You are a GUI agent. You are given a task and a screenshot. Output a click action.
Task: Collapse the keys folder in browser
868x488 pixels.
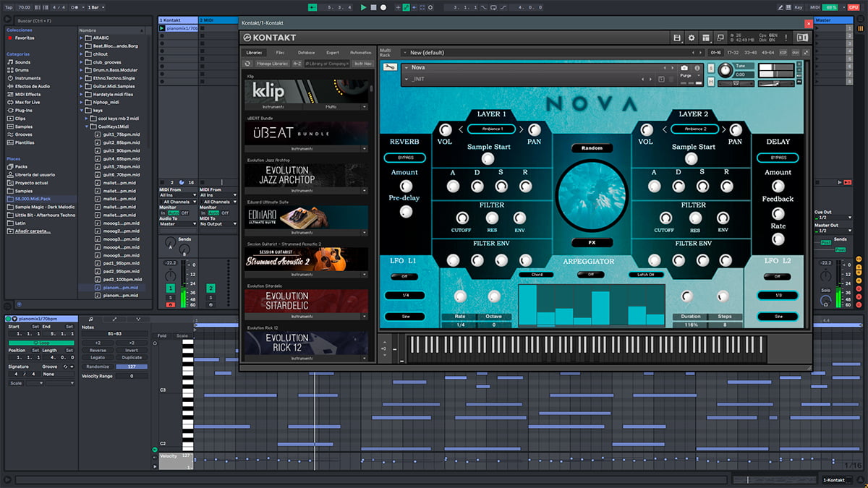pyautogui.click(x=82, y=110)
